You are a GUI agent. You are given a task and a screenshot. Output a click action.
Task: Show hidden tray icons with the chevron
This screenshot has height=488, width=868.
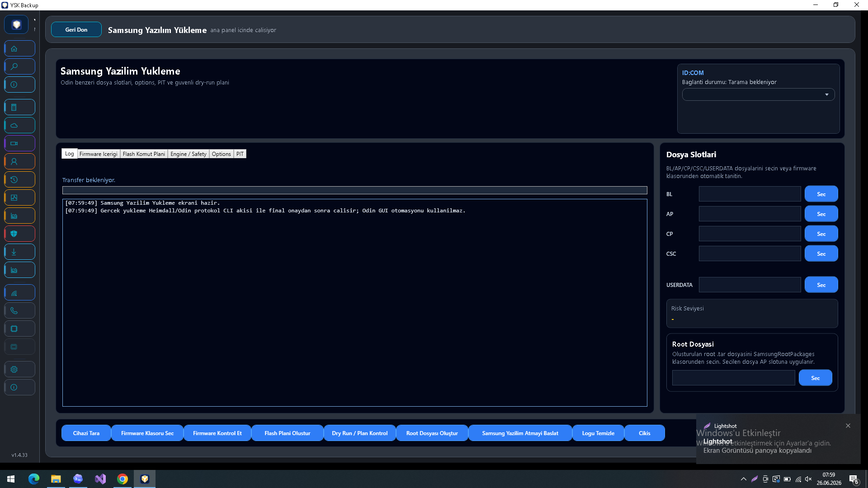[x=744, y=479]
